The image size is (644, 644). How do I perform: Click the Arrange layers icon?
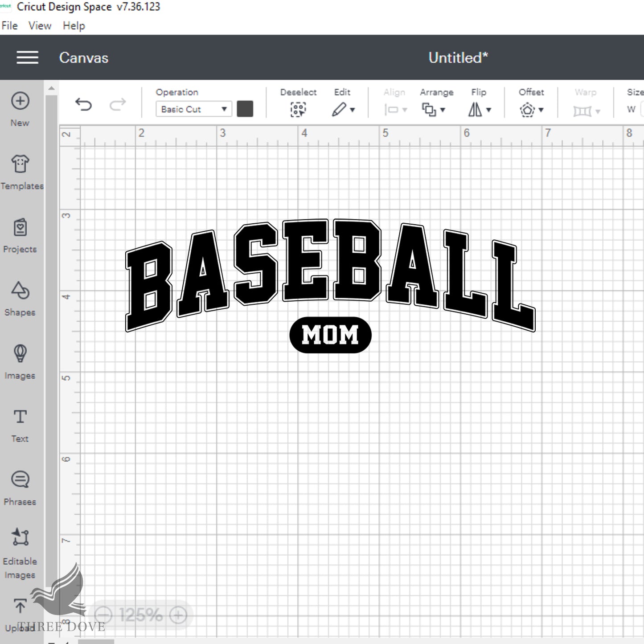[429, 109]
